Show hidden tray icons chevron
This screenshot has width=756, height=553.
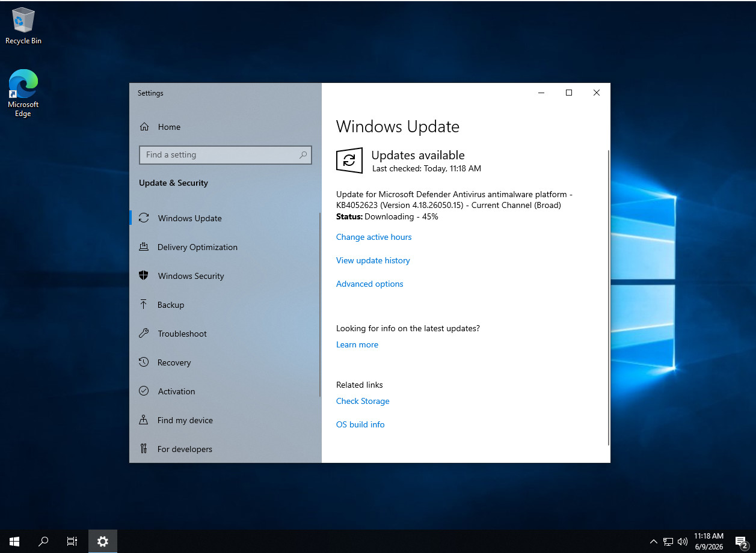[x=654, y=542]
